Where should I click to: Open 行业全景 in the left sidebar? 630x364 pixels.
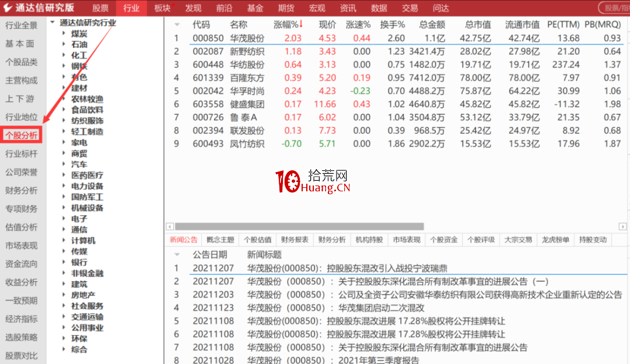point(22,25)
